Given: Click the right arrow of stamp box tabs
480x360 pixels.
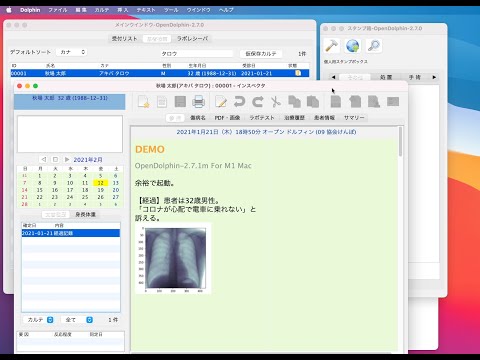Looking at the screenshot, I should [434, 77].
